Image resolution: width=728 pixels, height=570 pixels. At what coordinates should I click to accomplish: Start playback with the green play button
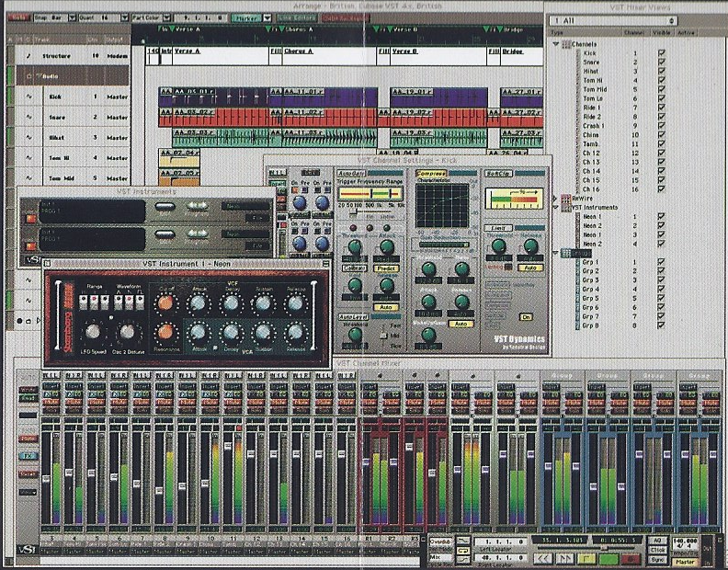click(609, 558)
